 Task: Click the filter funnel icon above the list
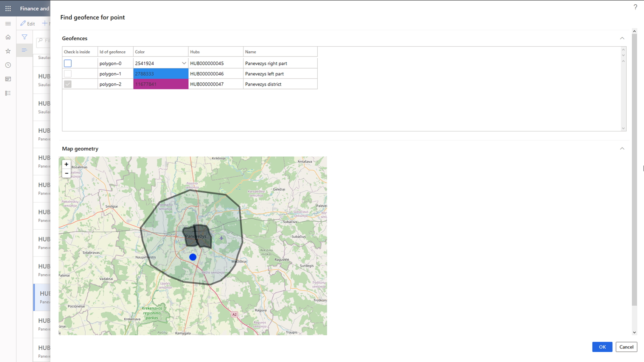tap(24, 37)
